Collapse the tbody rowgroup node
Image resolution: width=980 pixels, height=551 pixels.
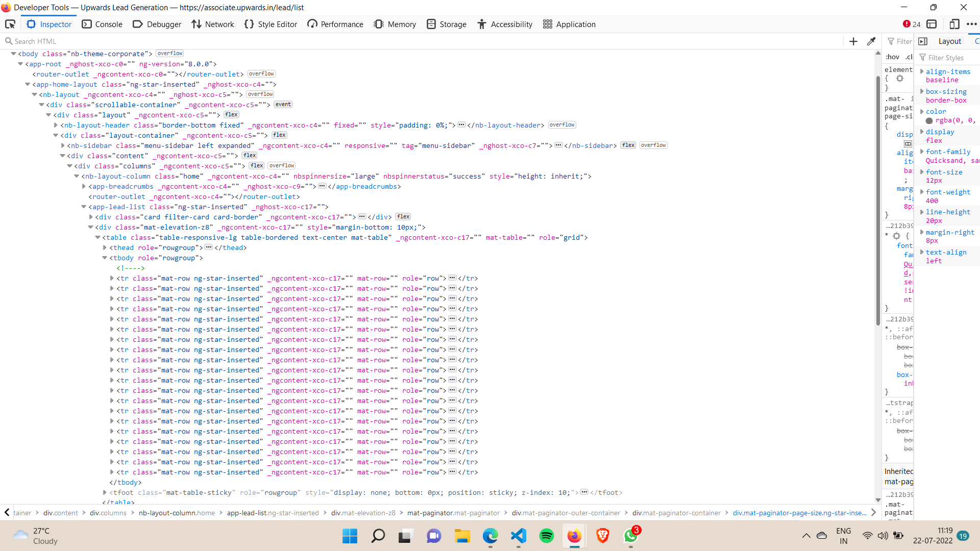pyautogui.click(x=105, y=258)
